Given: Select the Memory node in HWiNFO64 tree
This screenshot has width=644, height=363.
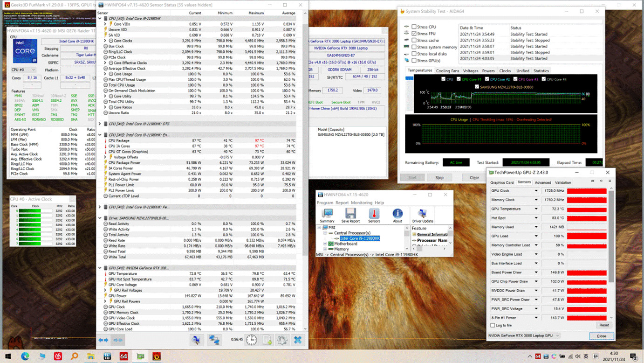Looking at the screenshot, I should click(x=341, y=249).
